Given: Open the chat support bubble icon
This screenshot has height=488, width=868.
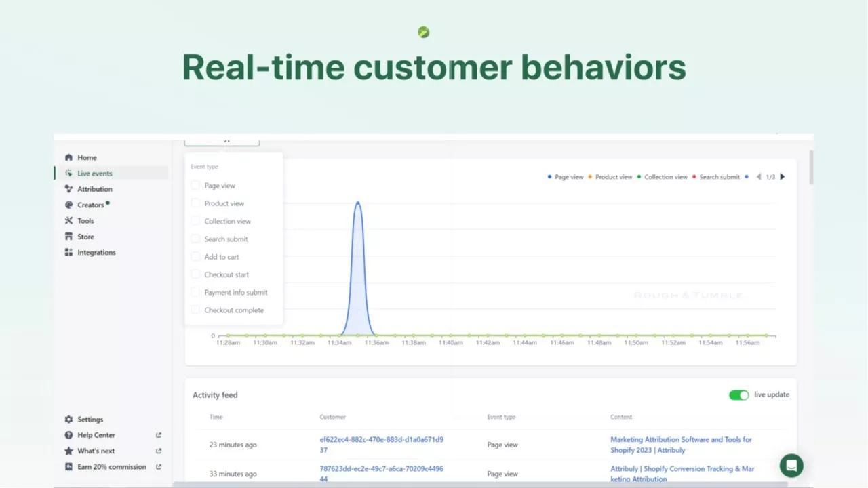Looking at the screenshot, I should click(x=791, y=466).
